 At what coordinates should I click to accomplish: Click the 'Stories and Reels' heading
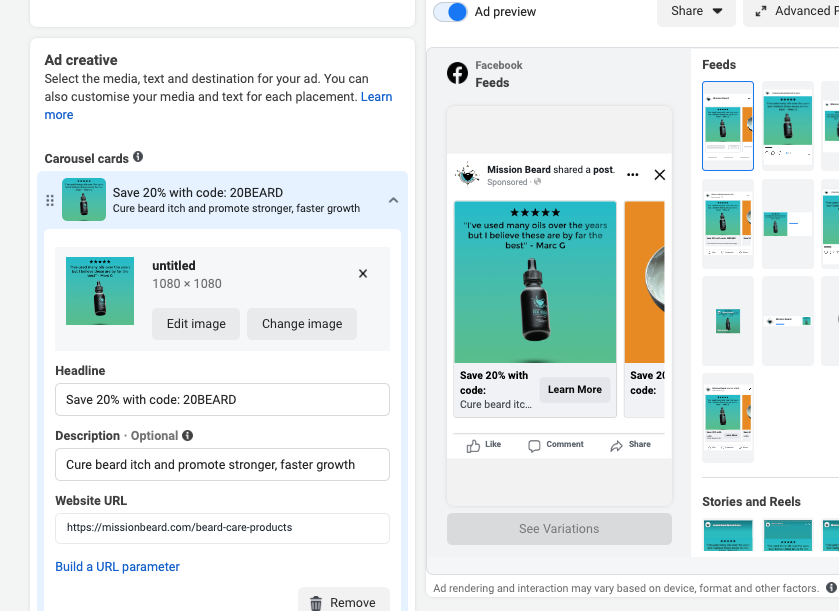click(x=751, y=502)
